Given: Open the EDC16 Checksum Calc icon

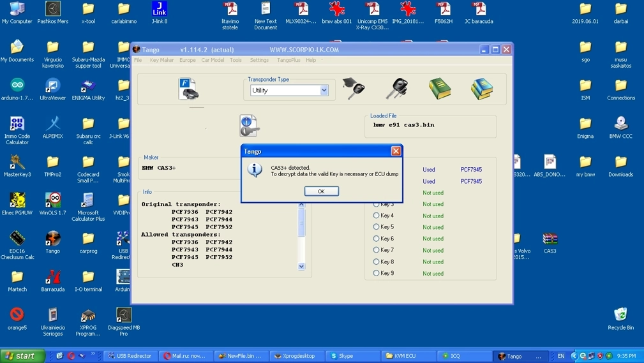Looking at the screenshot, I should [x=17, y=245].
